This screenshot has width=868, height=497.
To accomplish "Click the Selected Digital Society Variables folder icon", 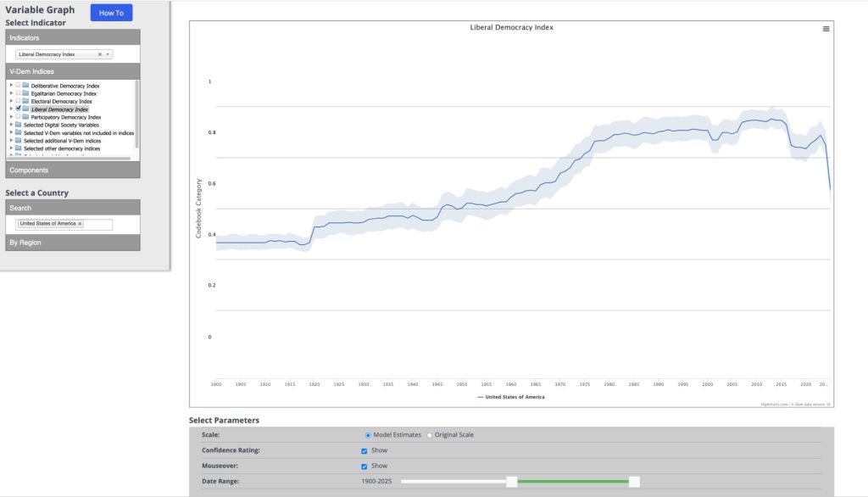I will tap(18, 125).
